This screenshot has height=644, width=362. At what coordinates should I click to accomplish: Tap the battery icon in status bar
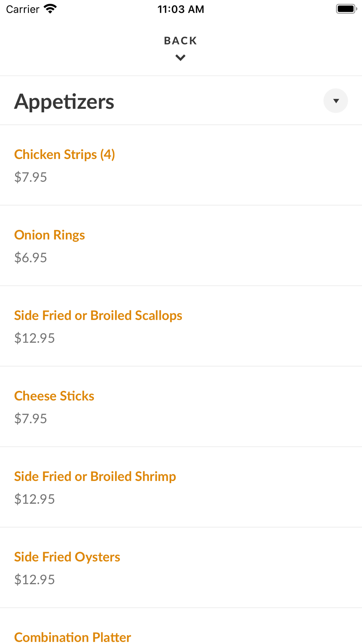pyautogui.click(x=346, y=9)
